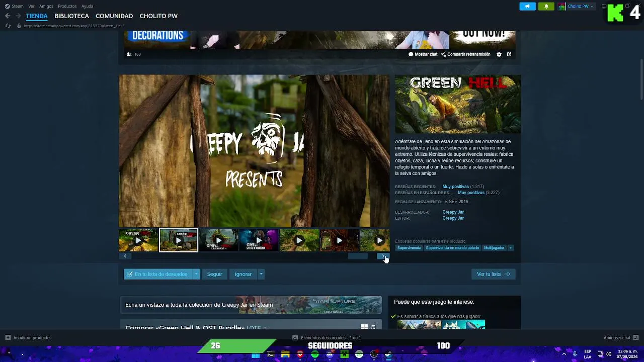Open recent reviews Muy positivas link
Image resolution: width=644 pixels, height=362 pixels.
[x=455, y=187]
